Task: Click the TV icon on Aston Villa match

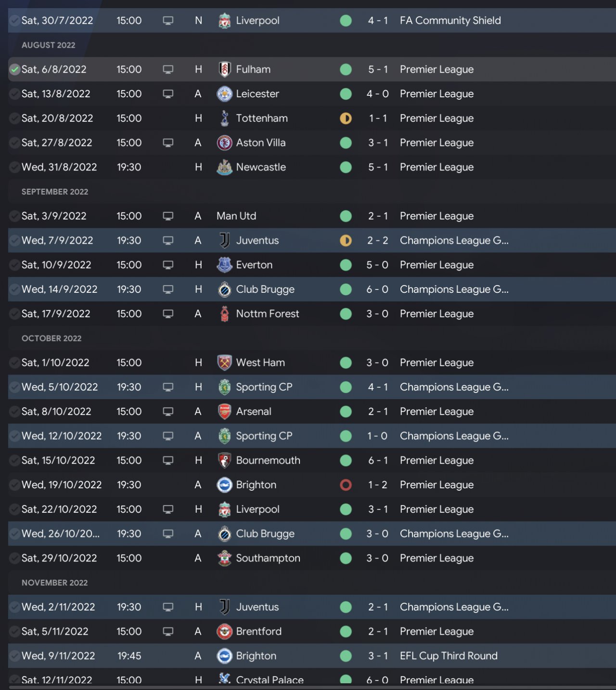Action: [x=168, y=143]
